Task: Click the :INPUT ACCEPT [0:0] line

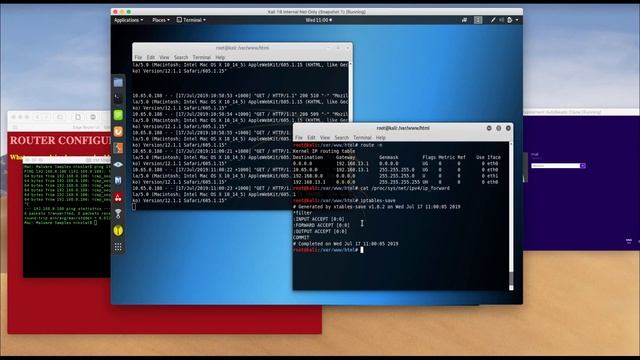Action: (x=319, y=219)
